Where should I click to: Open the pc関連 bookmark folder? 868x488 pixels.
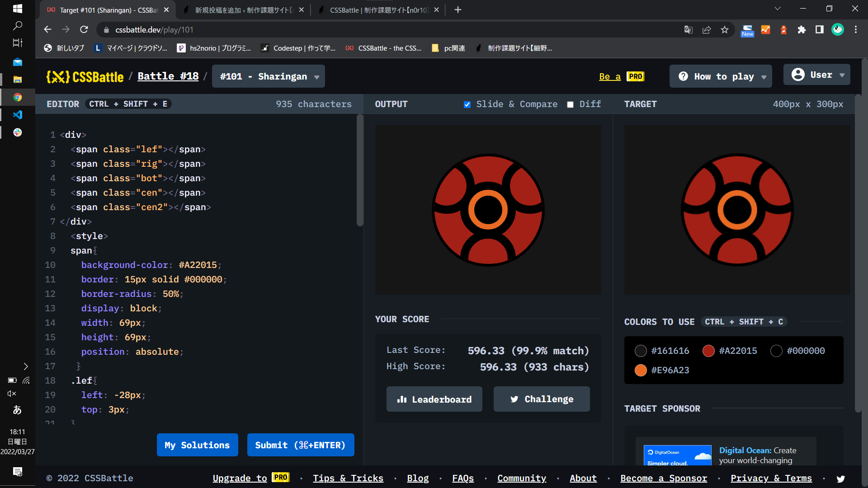[448, 48]
